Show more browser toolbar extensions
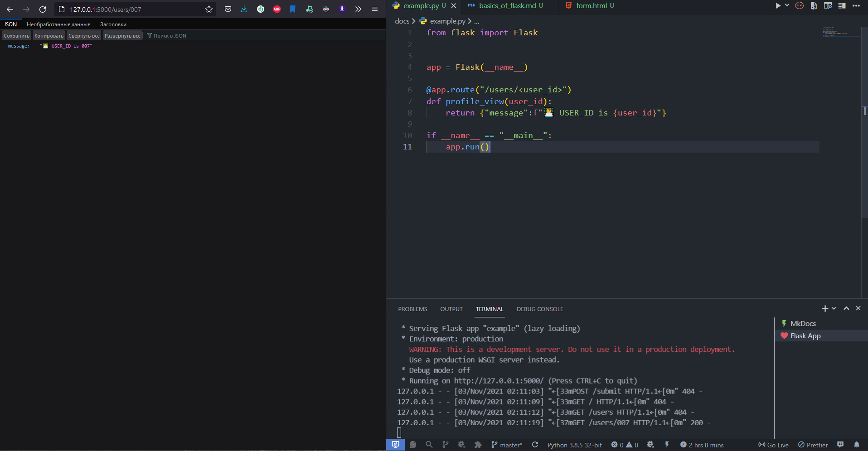868x451 pixels. pos(359,9)
